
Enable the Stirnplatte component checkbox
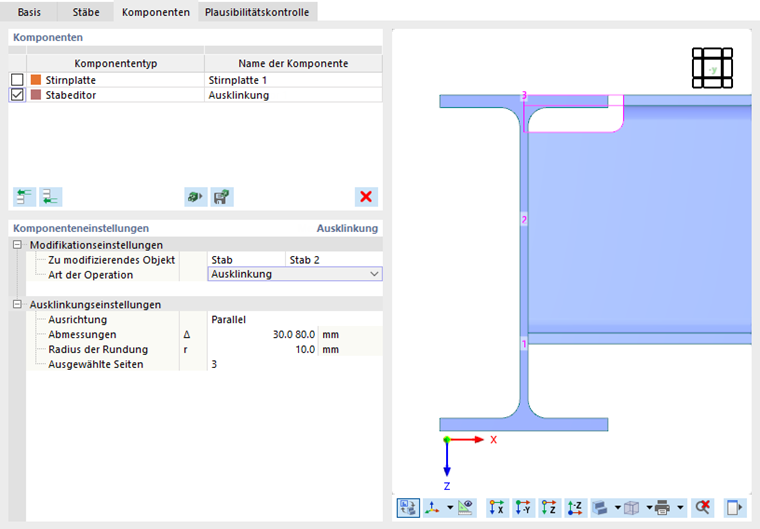[x=17, y=80]
